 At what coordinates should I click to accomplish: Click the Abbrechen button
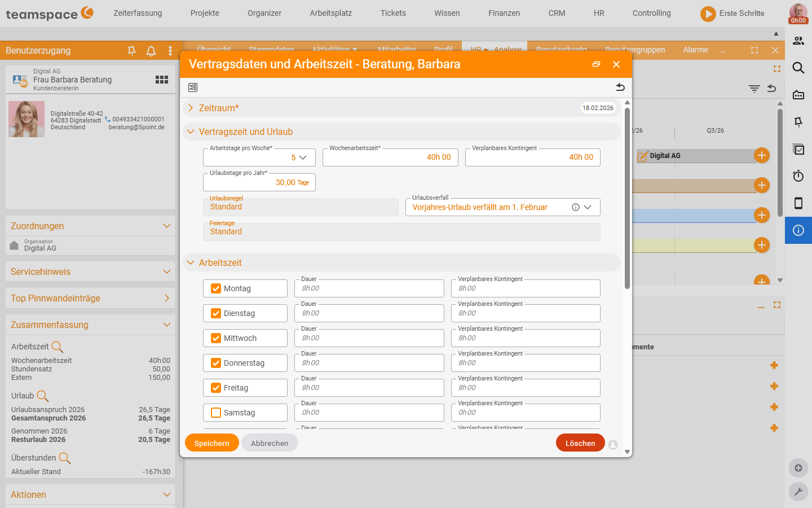(270, 443)
